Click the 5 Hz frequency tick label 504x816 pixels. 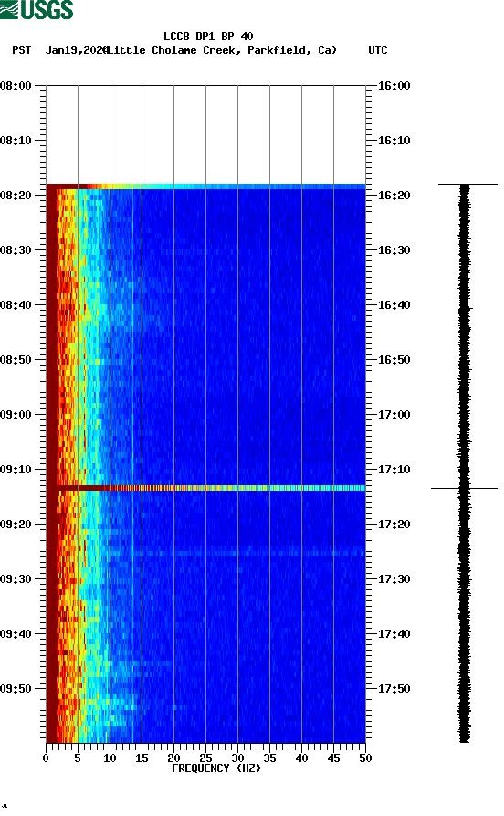click(x=78, y=758)
